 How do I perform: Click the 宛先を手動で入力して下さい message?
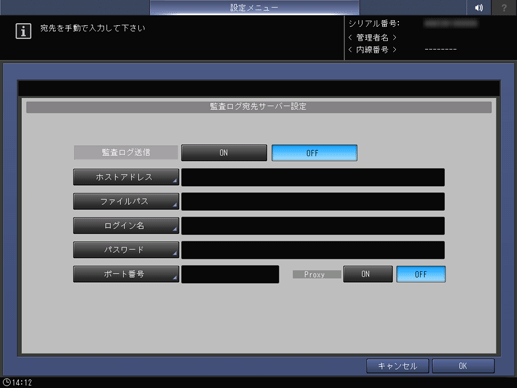93,28
